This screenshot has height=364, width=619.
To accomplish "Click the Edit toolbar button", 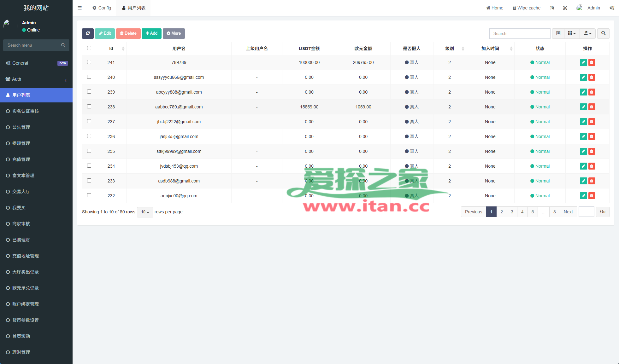I will click(x=105, y=33).
